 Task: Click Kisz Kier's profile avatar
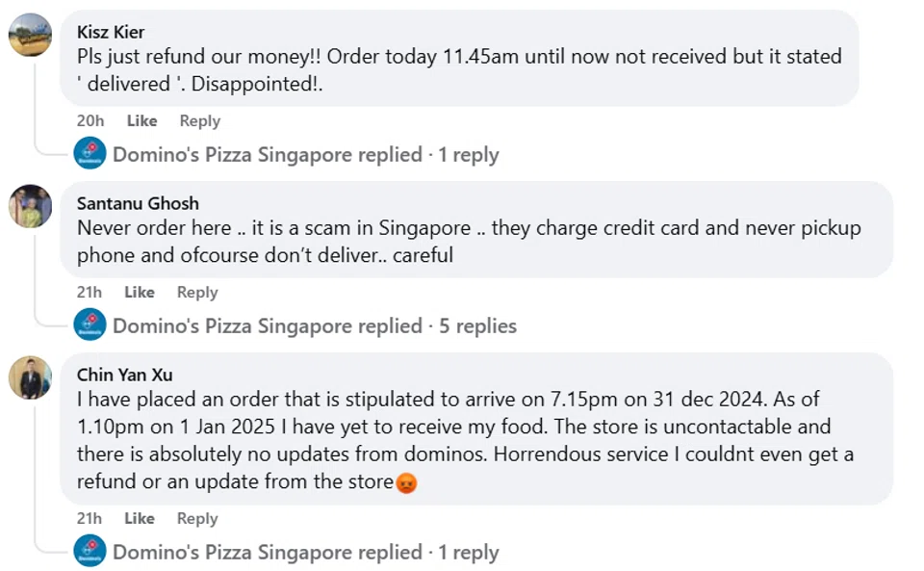30,35
